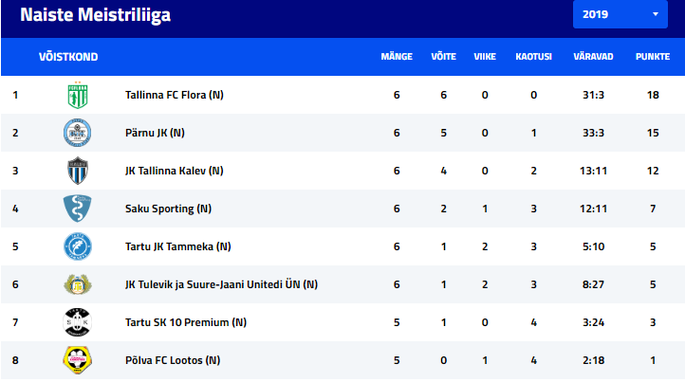Click the VÕISTKOND column header
The height and width of the screenshot is (382, 685).
[x=69, y=57]
